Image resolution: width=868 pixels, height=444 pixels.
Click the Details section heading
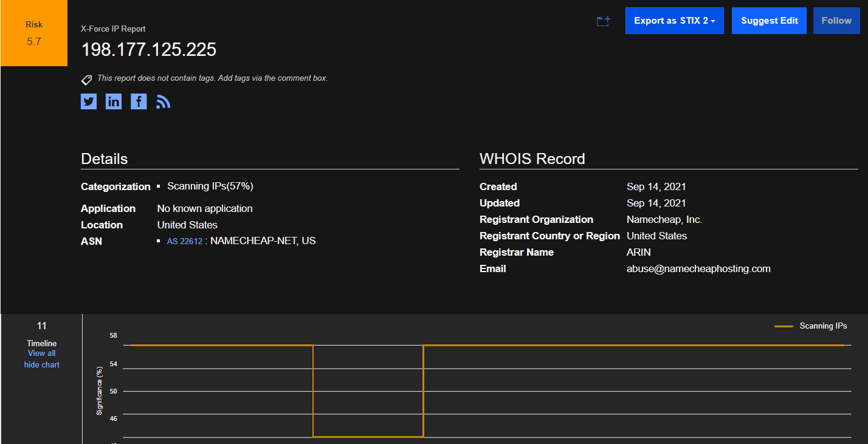point(105,159)
